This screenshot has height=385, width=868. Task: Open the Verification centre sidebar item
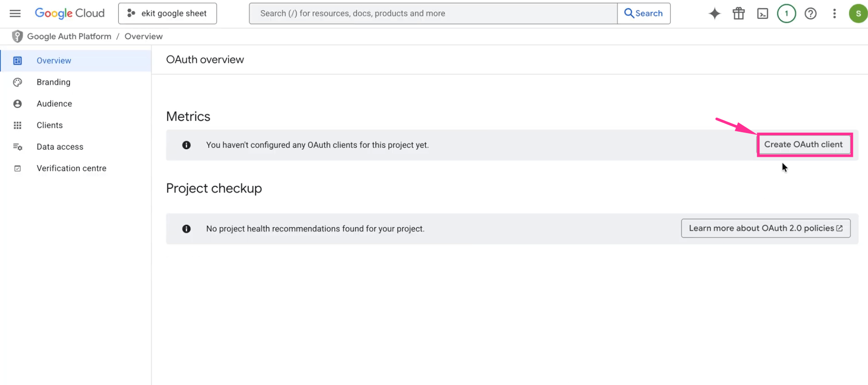click(76, 169)
